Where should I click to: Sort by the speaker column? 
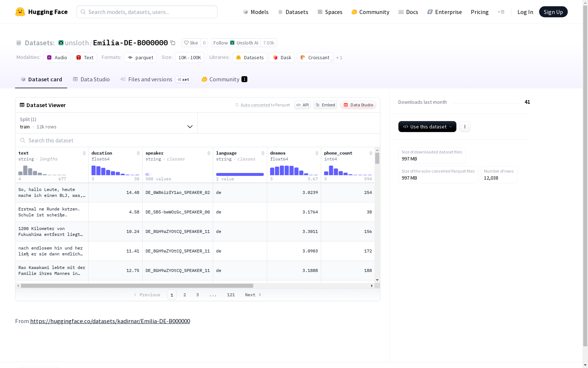click(x=209, y=153)
